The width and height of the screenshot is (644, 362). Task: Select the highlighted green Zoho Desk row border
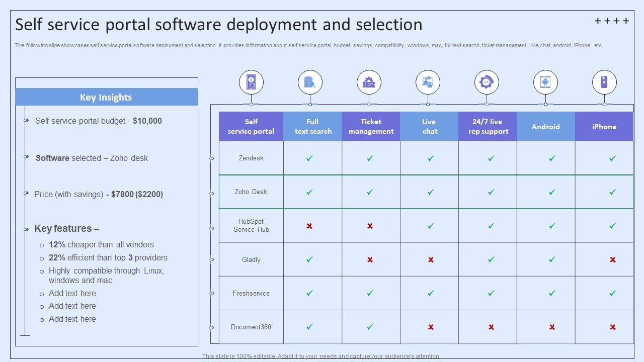click(x=426, y=175)
